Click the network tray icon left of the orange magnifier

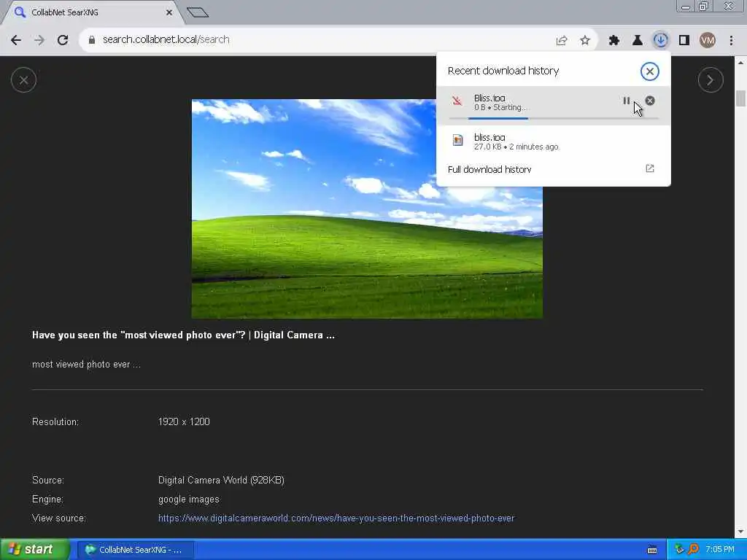tap(679, 550)
